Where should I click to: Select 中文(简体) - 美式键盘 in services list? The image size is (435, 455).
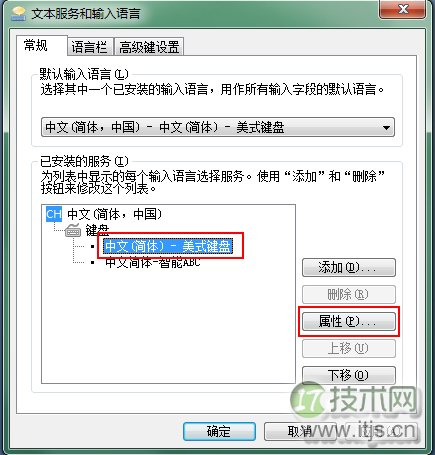tap(168, 247)
